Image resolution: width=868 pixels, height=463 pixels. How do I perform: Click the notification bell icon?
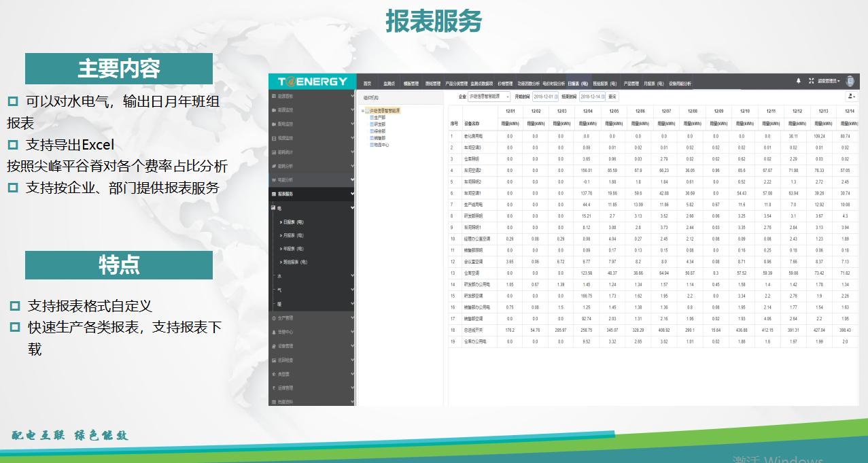[x=798, y=81]
